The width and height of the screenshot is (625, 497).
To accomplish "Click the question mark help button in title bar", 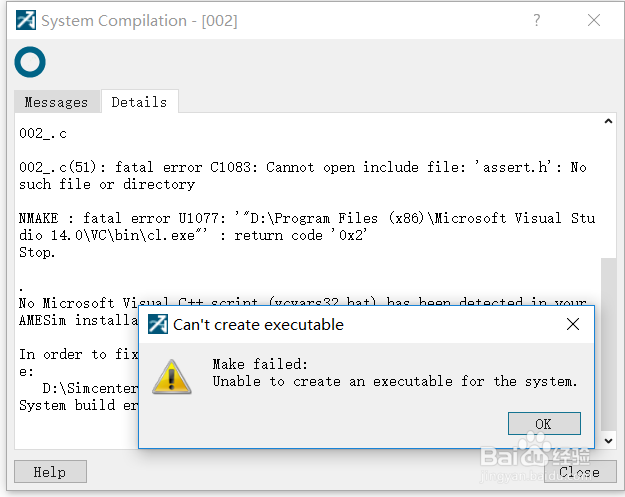I will click(x=537, y=21).
